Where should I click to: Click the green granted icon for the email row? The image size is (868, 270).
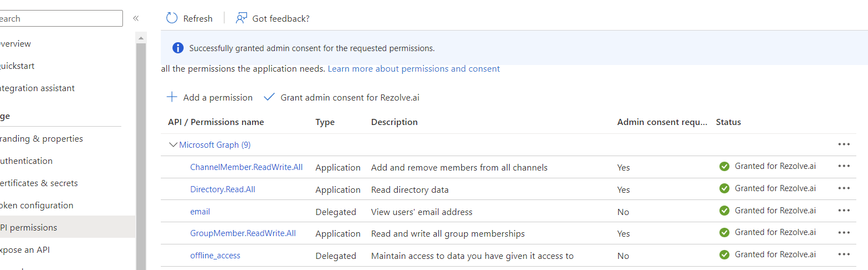(x=724, y=211)
